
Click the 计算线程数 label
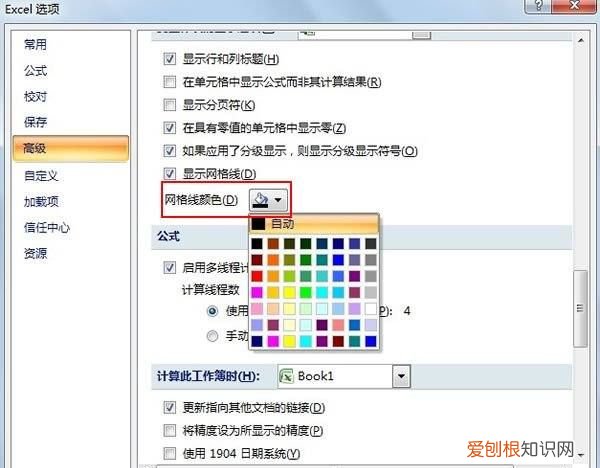pyautogui.click(x=210, y=290)
